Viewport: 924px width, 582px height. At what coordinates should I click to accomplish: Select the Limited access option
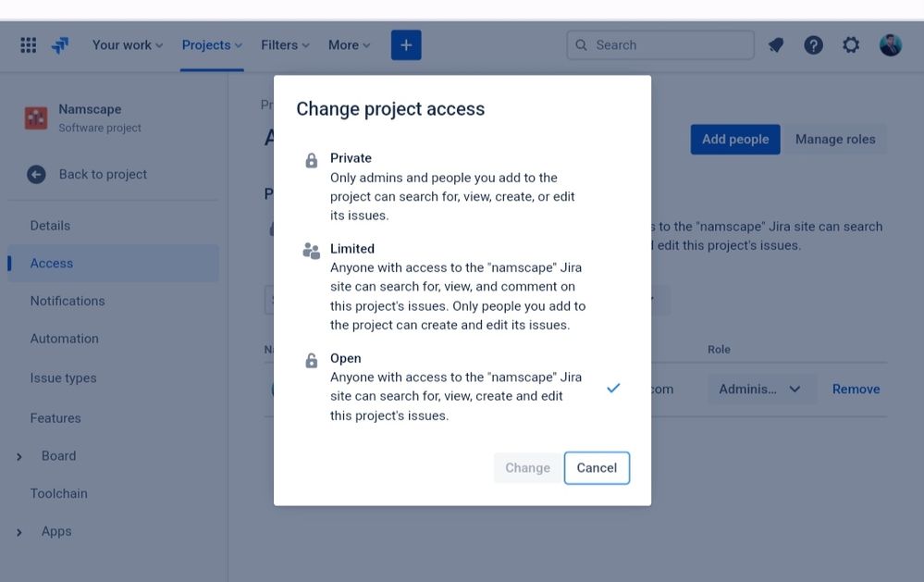click(x=462, y=287)
